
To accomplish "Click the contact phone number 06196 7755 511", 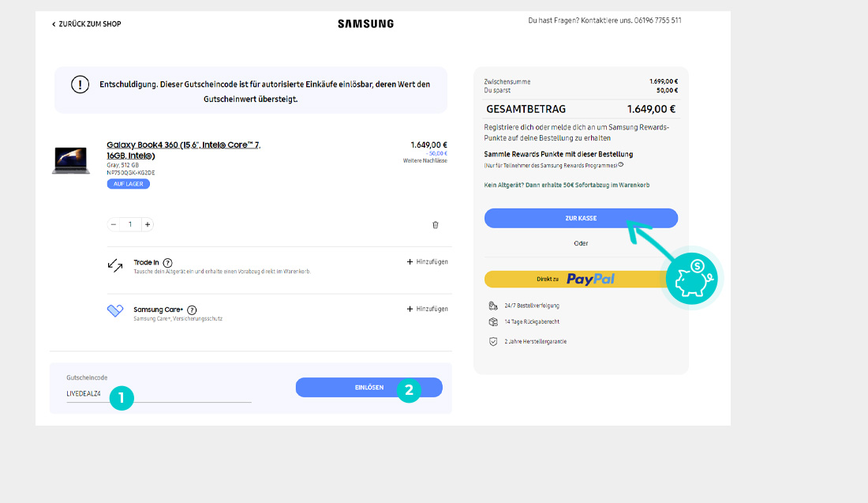I will [x=657, y=21].
